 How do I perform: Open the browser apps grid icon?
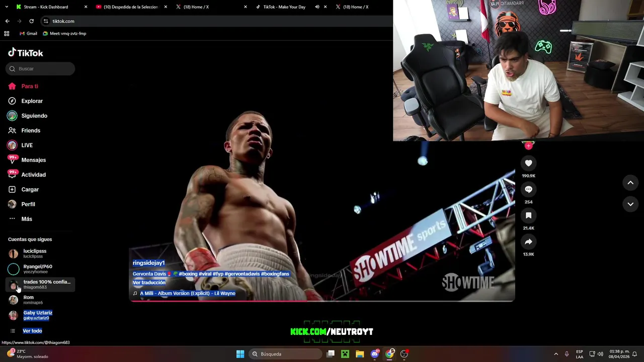7,34
